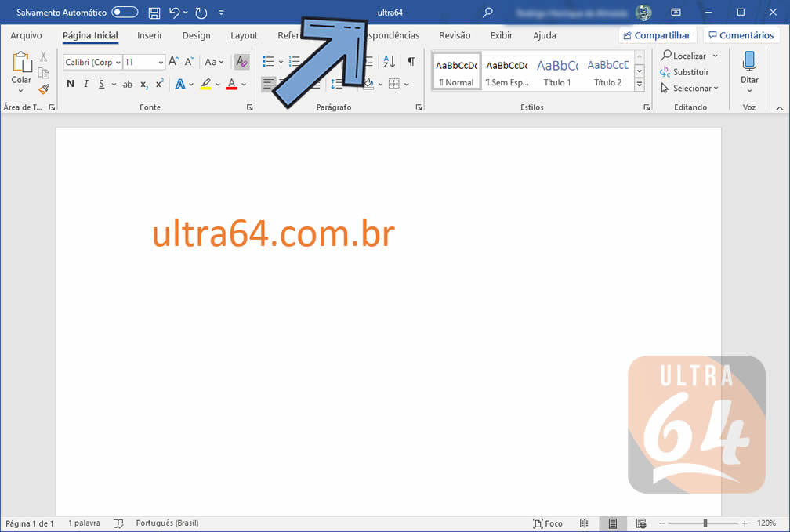Viewport: 790px width, 532px height.
Task: Open the Inserir ribbon tab
Action: coord(150,35)
